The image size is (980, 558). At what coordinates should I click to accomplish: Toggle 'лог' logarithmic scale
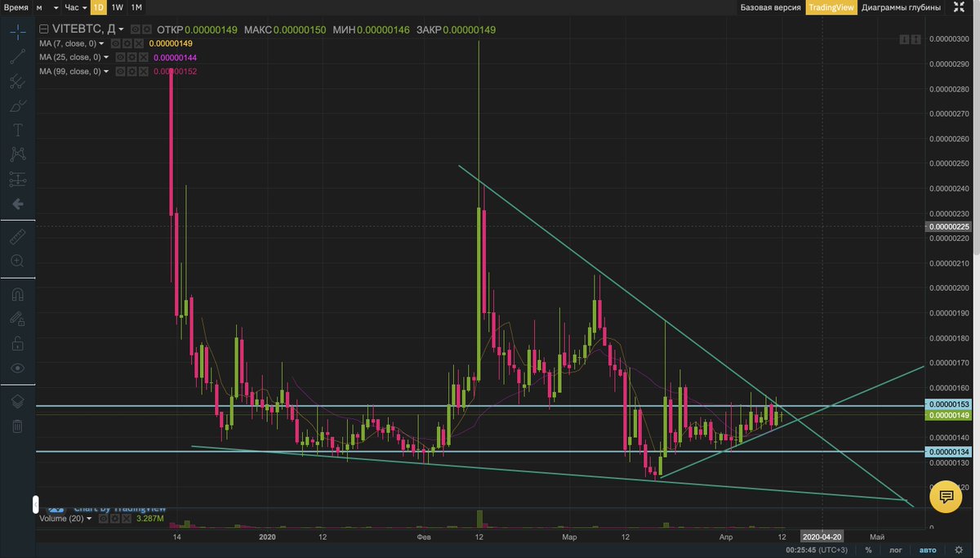coord(897,550)
